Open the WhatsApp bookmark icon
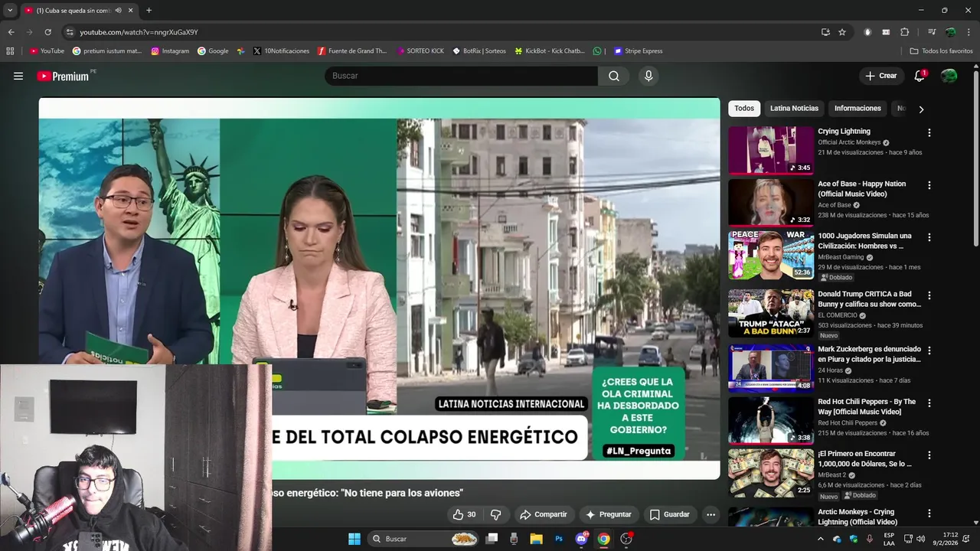 tap(597, 51)
